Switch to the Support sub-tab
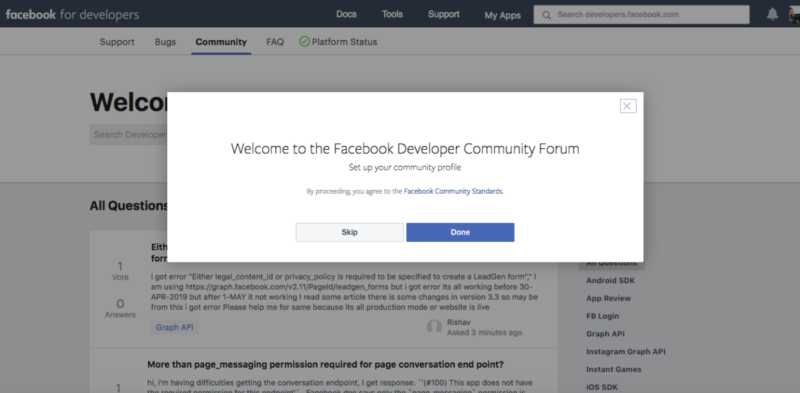 pos(117,42)
